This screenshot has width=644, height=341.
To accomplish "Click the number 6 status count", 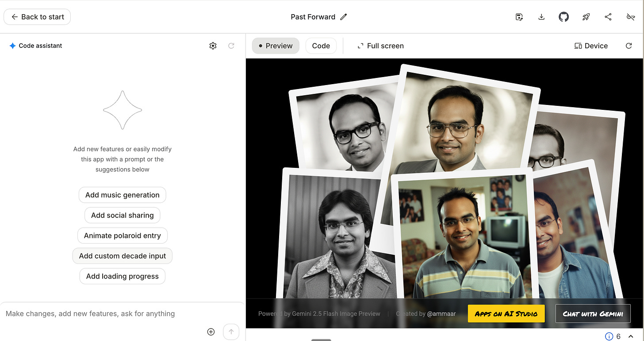I will (618, 336).
